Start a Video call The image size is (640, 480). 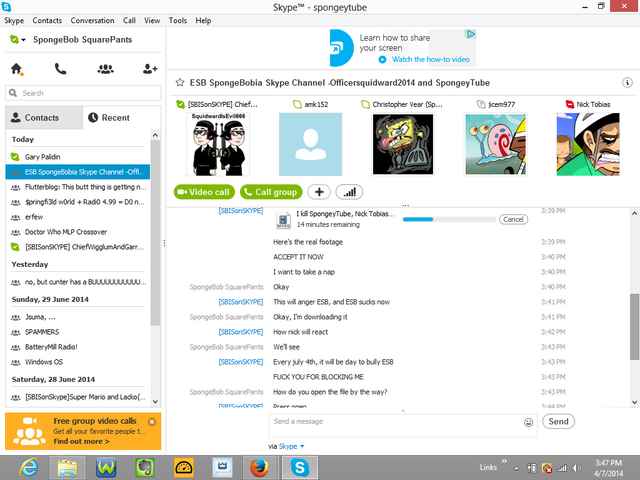(204, 192)
